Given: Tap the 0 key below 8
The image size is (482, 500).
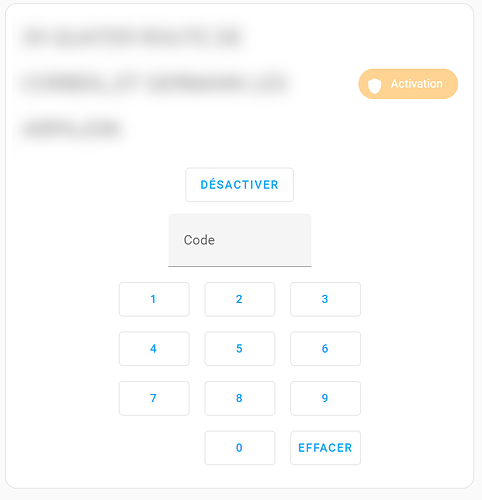Looking at the screenshot, I should point(240,448).
